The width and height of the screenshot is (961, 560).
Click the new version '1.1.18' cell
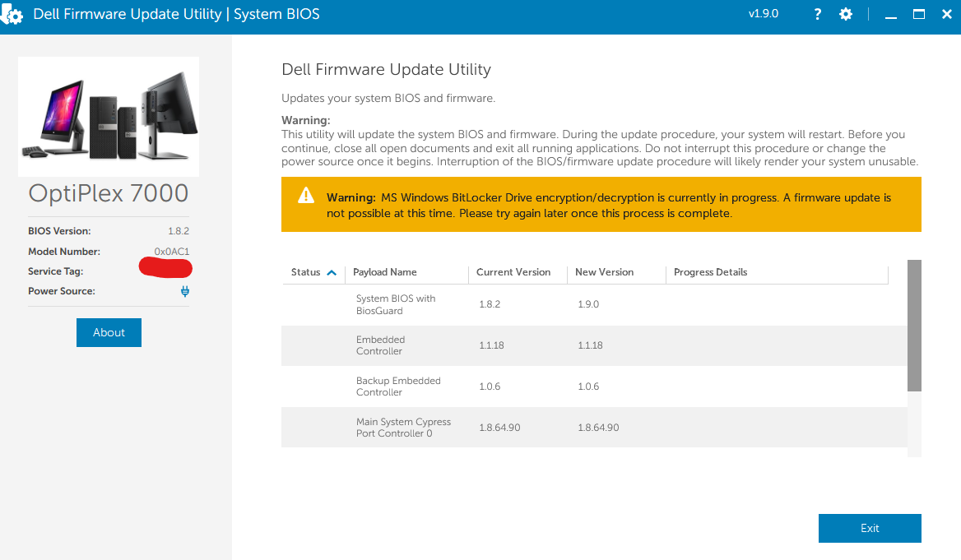click(590, 345)
